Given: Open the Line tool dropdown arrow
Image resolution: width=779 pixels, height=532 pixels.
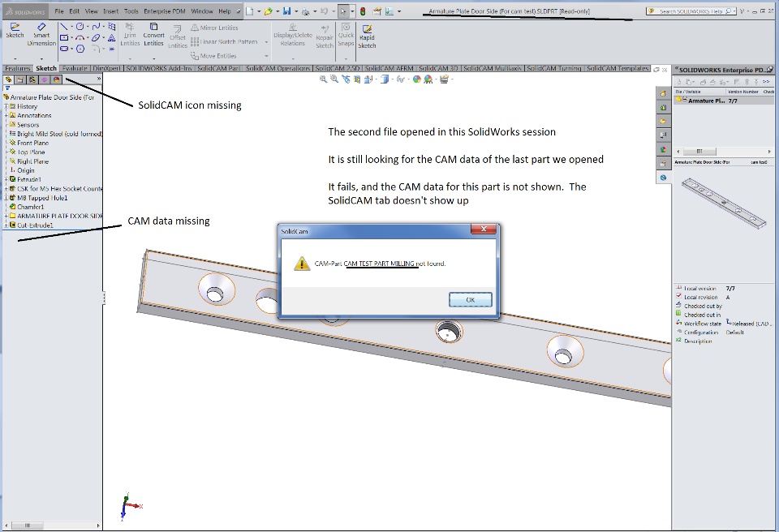Looking at the screenshot, I should [71, 26].
